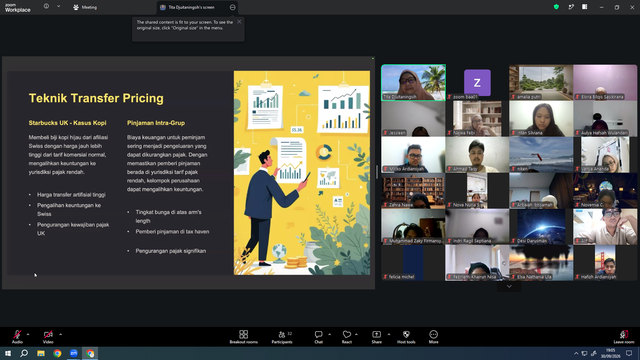Click Leave room icon
This screenshot has width=640, height=360.
point(624,335)
